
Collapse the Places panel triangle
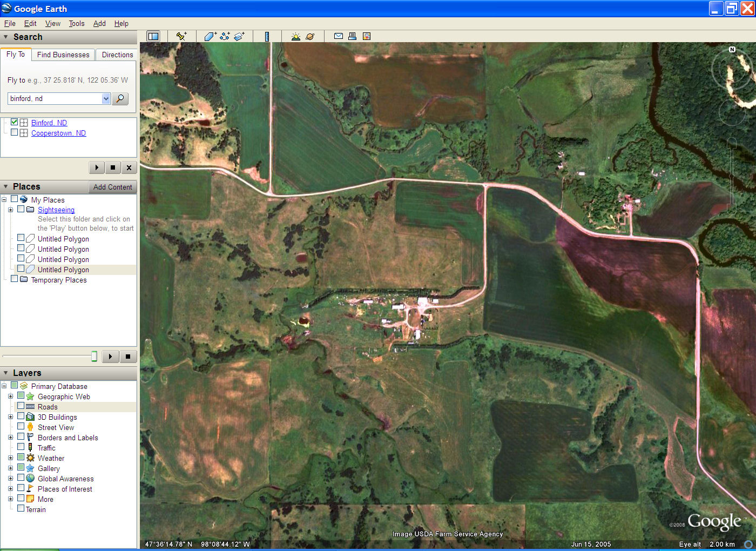point(6,187)
